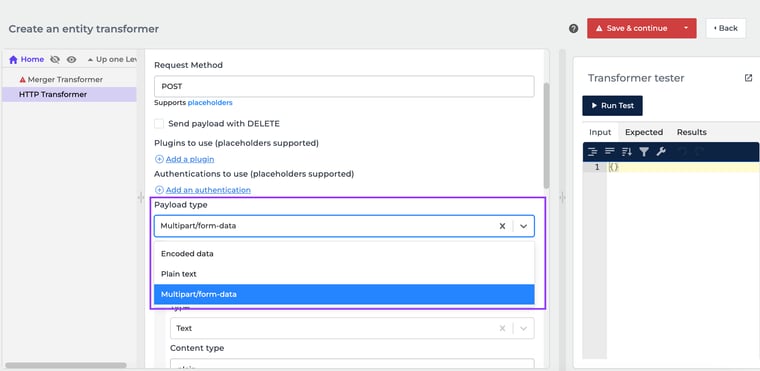
Task: Click line 1 in the JSON editor
Action: click(x=683, y=167)
